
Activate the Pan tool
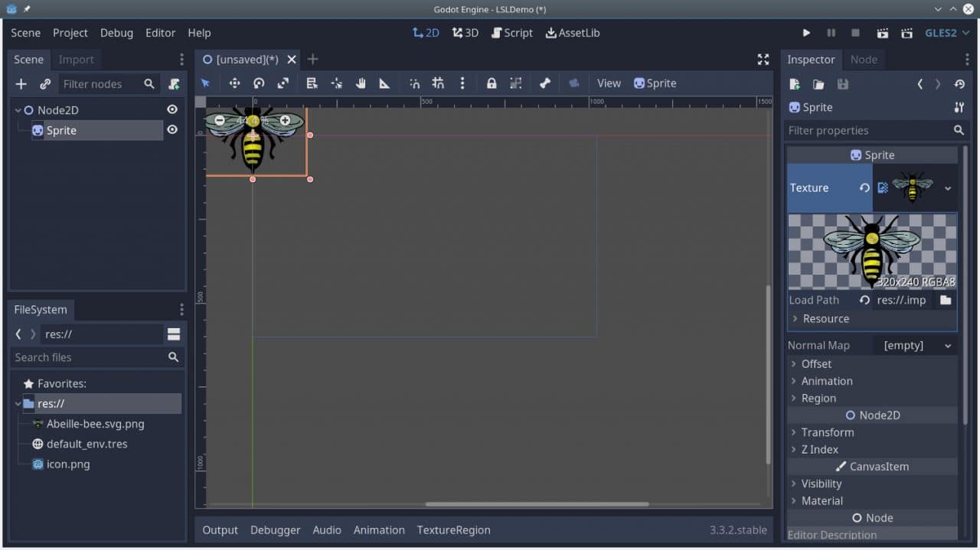[361, 83]
